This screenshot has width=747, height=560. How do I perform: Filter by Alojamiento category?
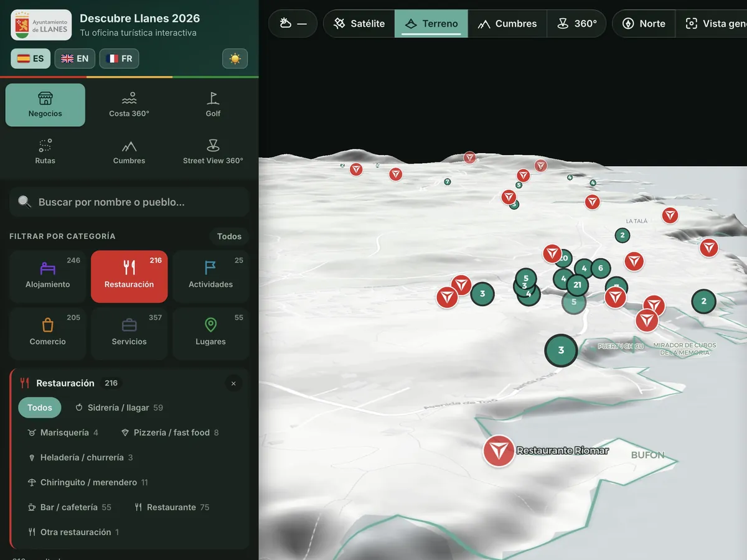(47, 276)
